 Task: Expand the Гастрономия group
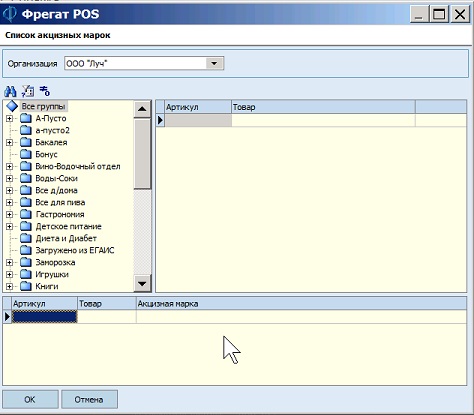pos(9,214)
